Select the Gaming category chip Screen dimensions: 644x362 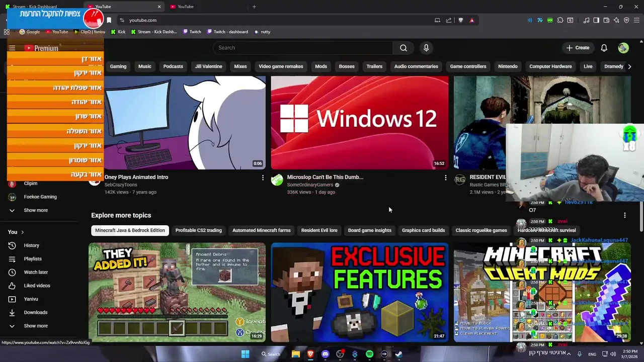coord(118,66)
